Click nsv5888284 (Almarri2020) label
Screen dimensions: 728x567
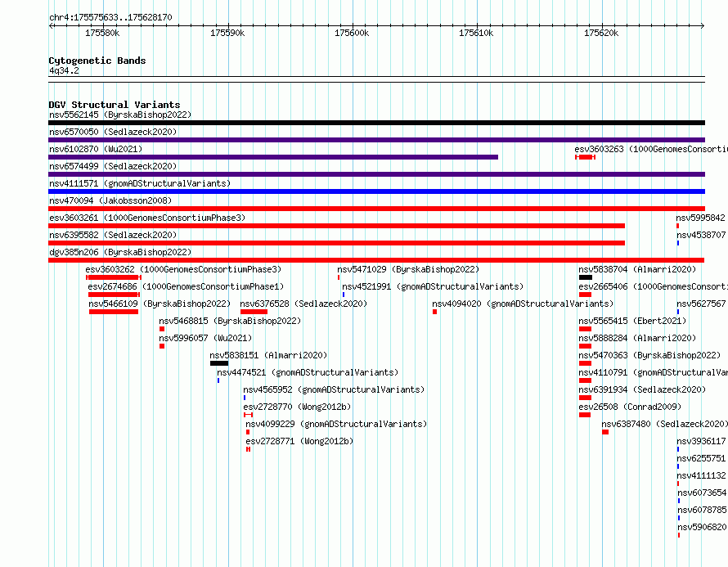point(637,338)
